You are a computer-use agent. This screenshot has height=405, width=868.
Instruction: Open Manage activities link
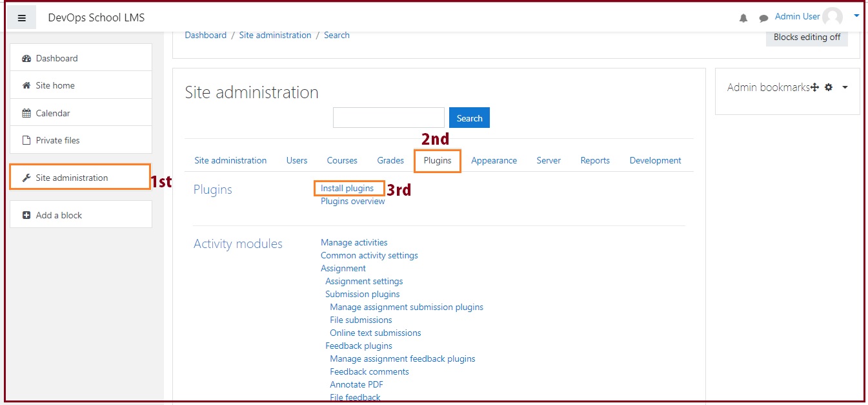(x=354, y=242)
